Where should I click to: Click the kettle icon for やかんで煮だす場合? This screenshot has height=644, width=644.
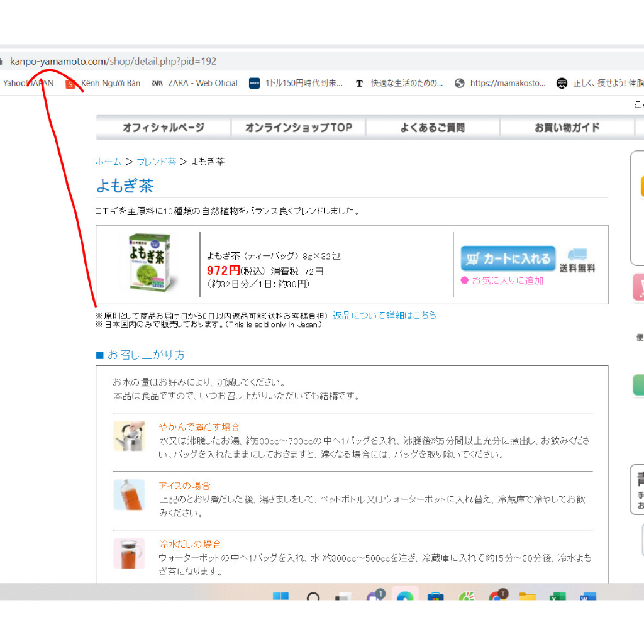point(129,435)
